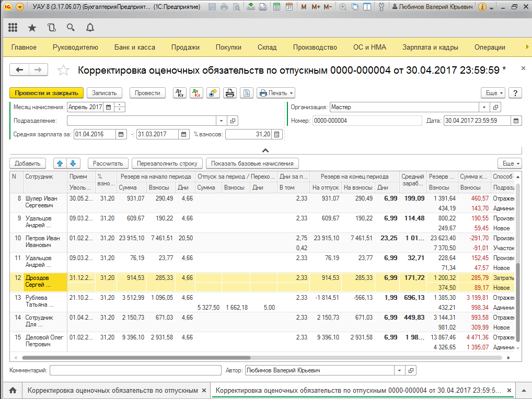Switch to Корректировка оценочных обязательств list tab

[113, 391]
